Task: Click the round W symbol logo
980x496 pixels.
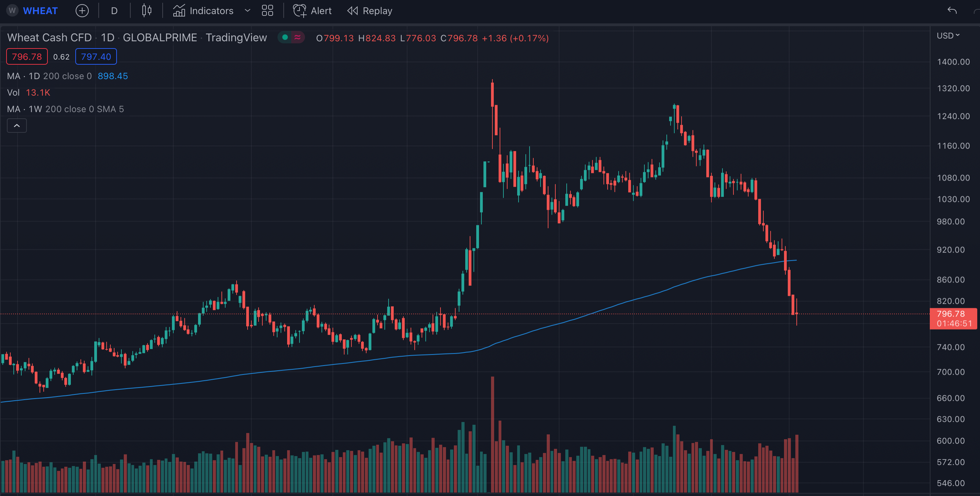Action: (x=12, y=11)
